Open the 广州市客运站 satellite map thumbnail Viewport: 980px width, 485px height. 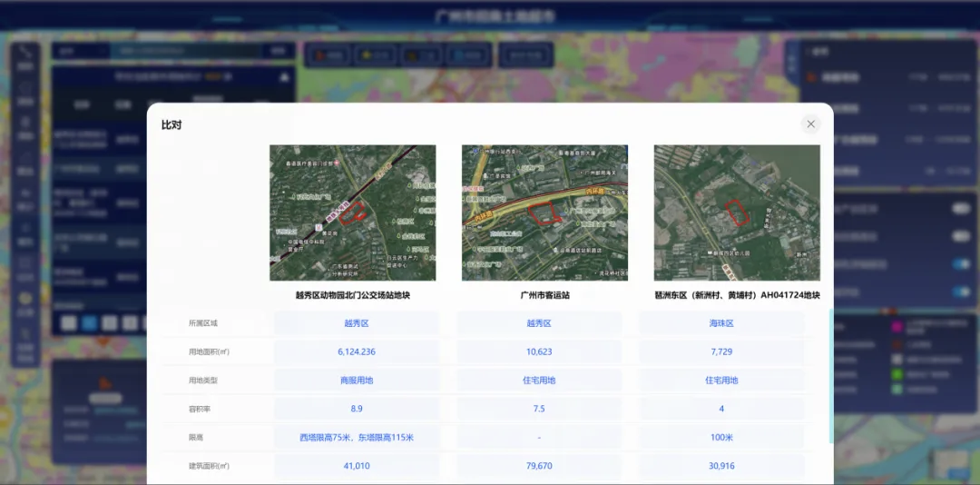[x=544, y=213]
